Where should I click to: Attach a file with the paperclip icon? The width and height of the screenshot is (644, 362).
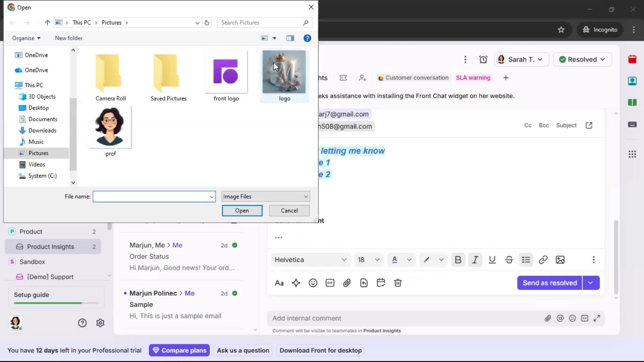point(347,283)
